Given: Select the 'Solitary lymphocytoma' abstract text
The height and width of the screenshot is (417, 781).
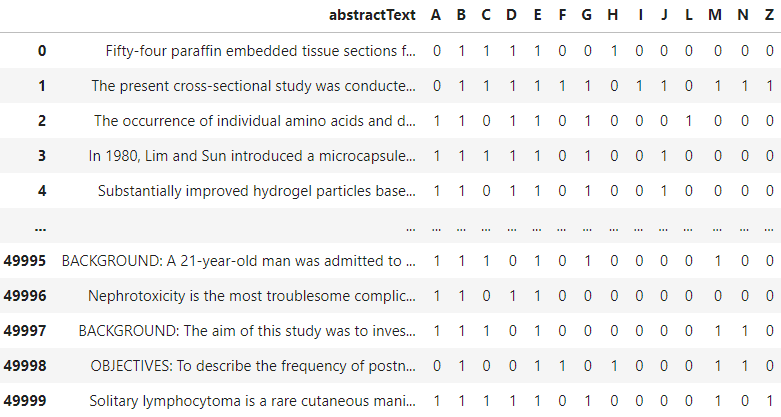Looking at the screenshot, I should click(x=253, y=401).
